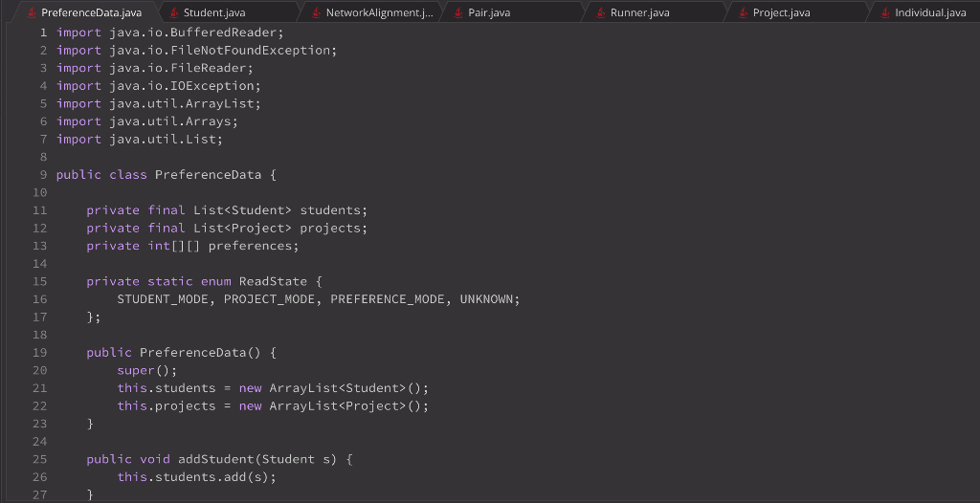
Task: Click Java icon on Project.java tab
Action: pos(743,12)
